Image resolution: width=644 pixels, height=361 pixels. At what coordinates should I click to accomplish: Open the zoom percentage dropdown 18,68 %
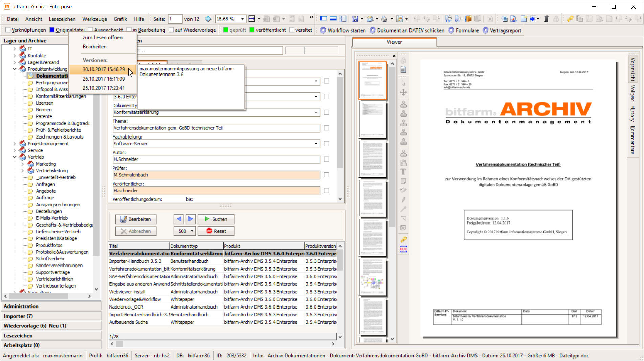pyautogui.click(x=242, y=19)
